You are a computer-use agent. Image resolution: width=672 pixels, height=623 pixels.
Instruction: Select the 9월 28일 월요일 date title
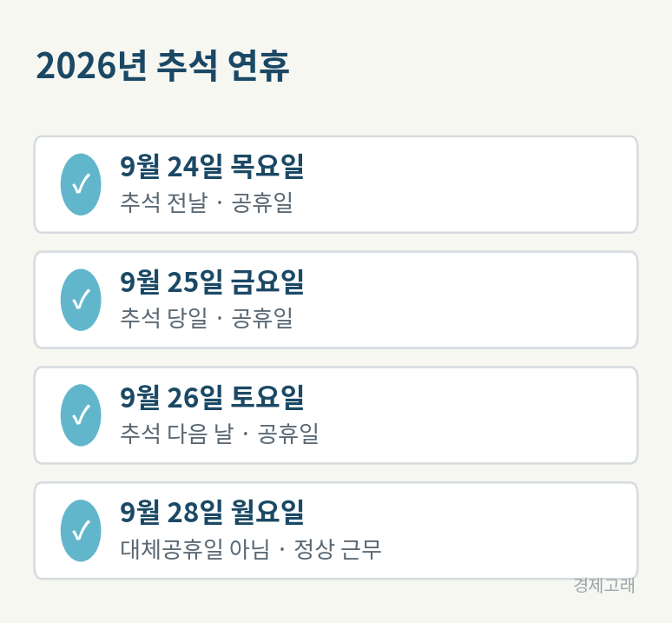pos(212,513)
